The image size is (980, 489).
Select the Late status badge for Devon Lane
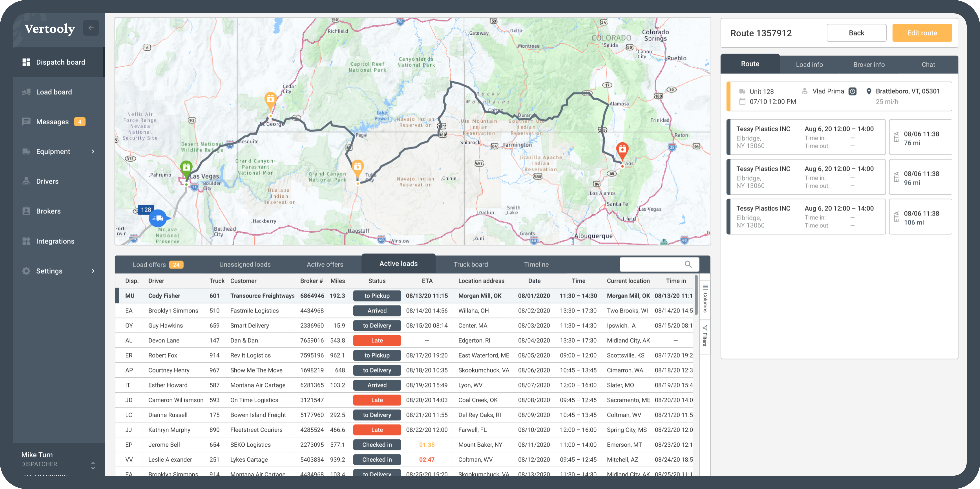(377, 340)
